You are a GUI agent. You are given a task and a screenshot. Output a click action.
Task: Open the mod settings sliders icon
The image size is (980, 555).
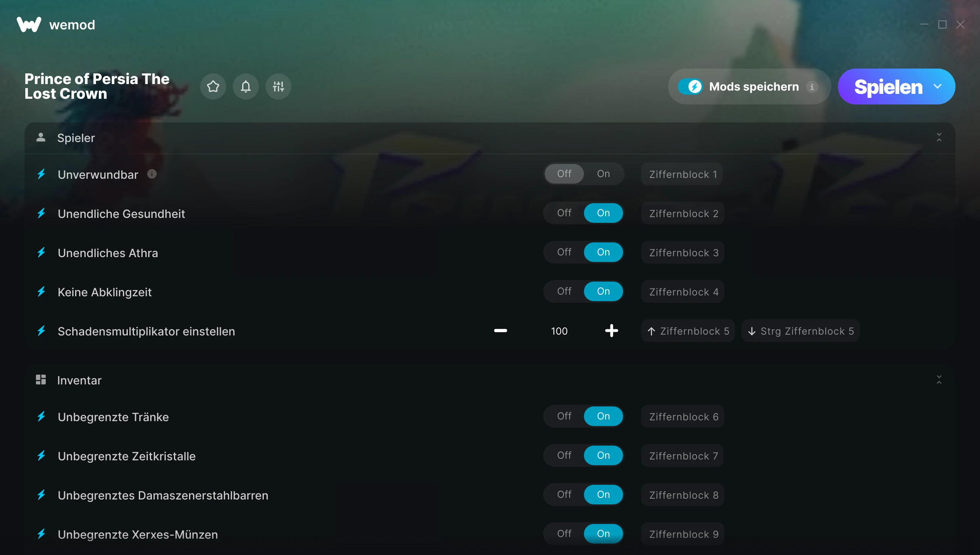(x=278, y=87)
